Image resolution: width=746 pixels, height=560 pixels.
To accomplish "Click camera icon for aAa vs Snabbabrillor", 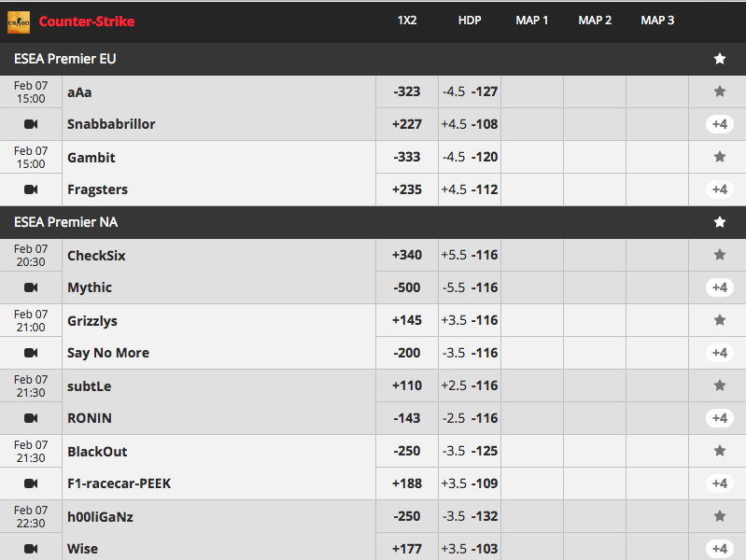I will tap(31, 124).
